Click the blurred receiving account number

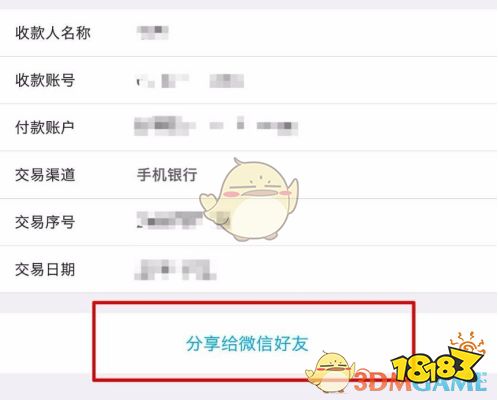click(190, 81)
